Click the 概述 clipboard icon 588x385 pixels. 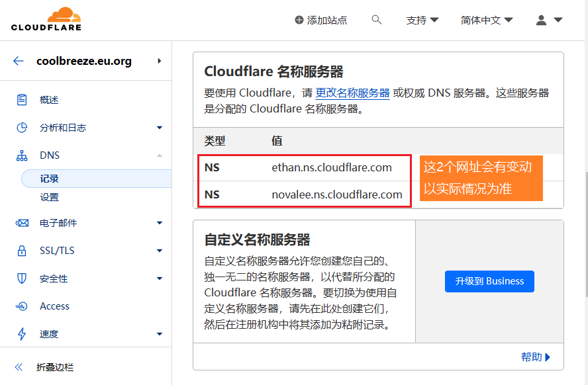click(22, 100)
